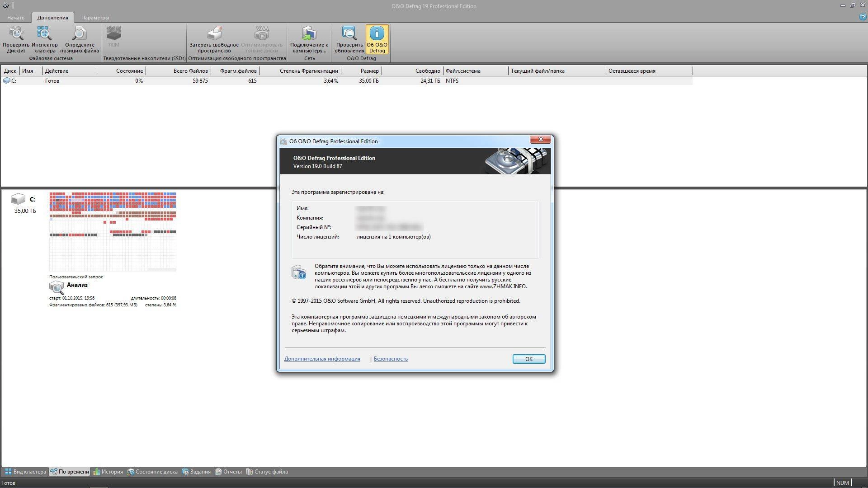Select the Дополнения ribbon tab
Image resolution: width=868 pixels, height=488 pixels.
53,18
